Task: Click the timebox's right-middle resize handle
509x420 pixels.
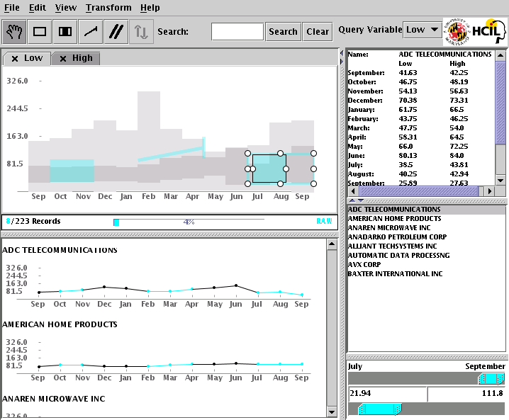Action: (x=313, y=169)
